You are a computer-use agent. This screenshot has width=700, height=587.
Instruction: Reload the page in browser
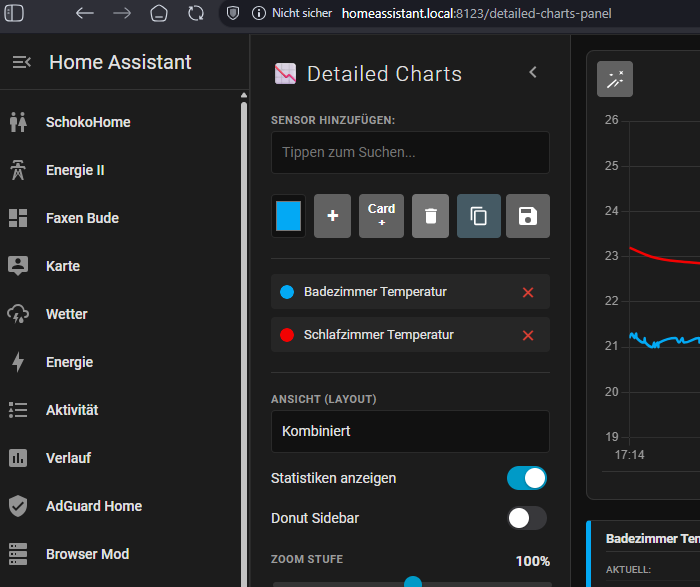coord(196,14)
